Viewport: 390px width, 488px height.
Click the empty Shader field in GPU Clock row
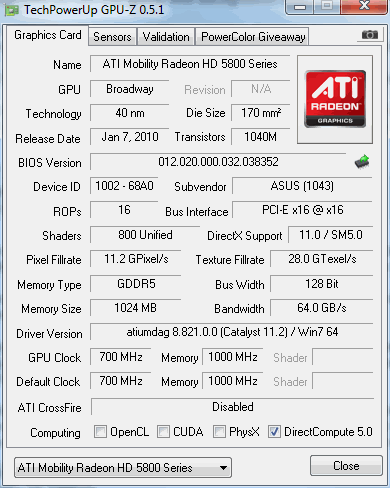pyautogui.click(x=343, y=357)
